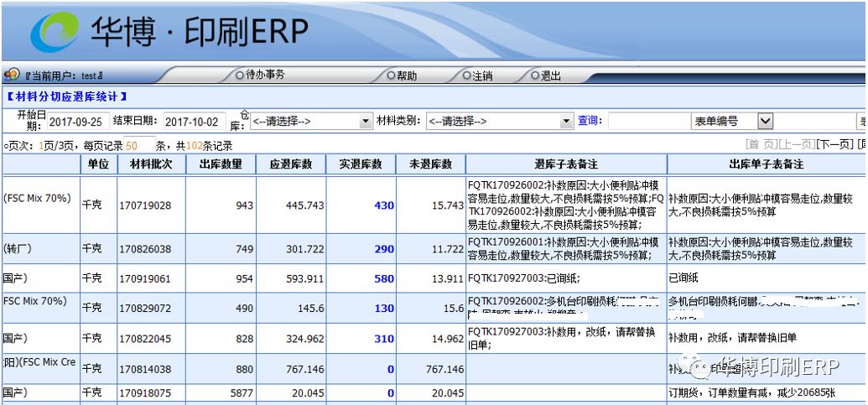Click the unreturned value 15.743

point(448,205)
